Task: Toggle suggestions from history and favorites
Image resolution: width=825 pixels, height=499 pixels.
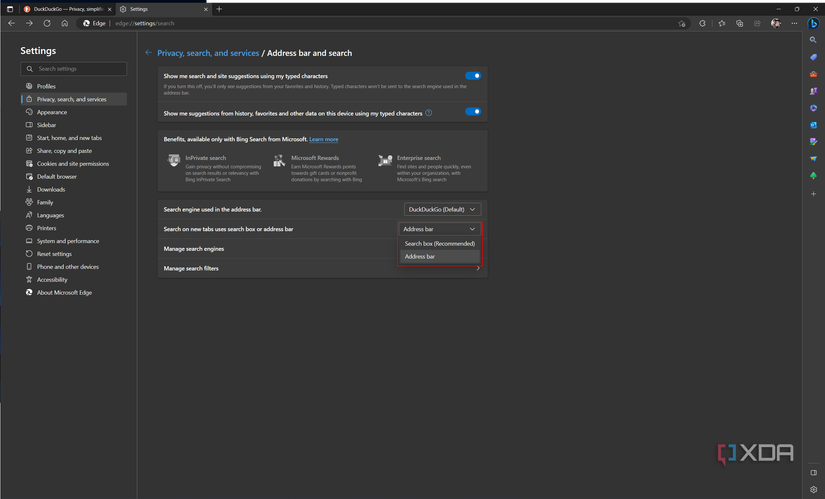Action: click(473, 112)
